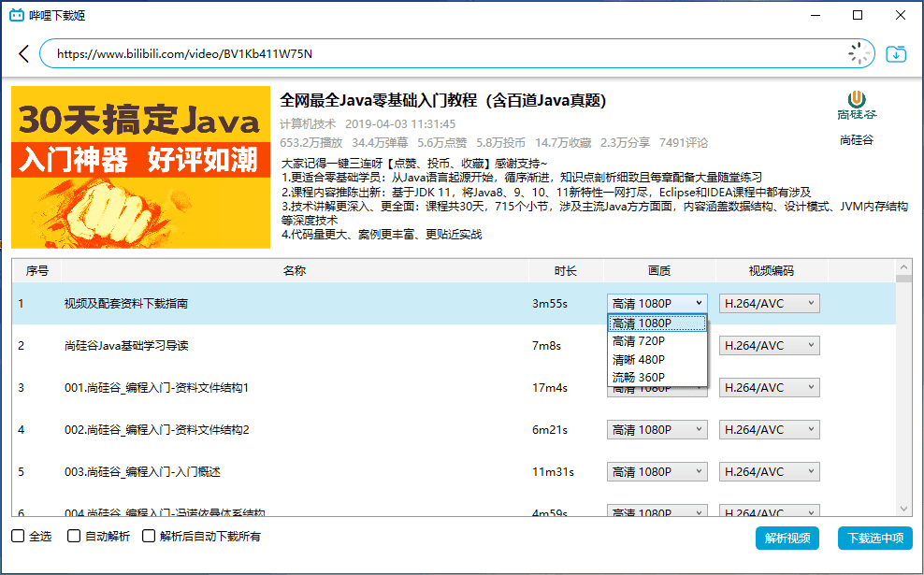Open row 2 H.264/AVC codec dropdown

(x=769, y=345)
